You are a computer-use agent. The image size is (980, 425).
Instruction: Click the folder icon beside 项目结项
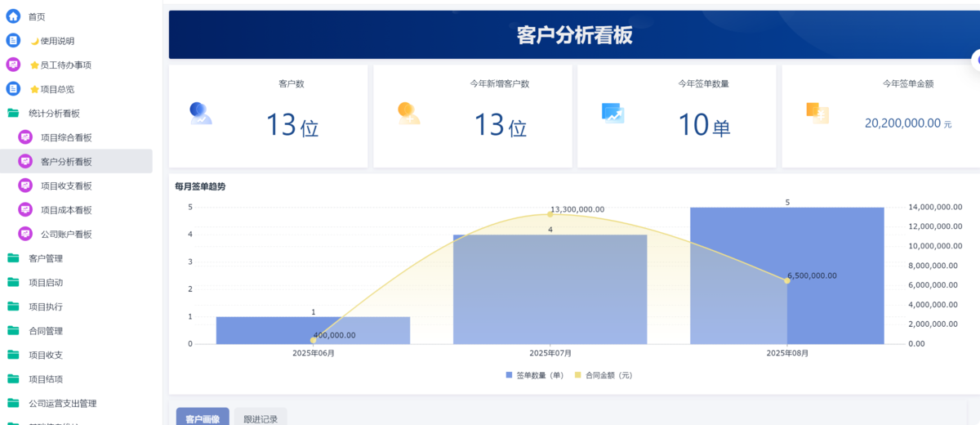[13, 379]
